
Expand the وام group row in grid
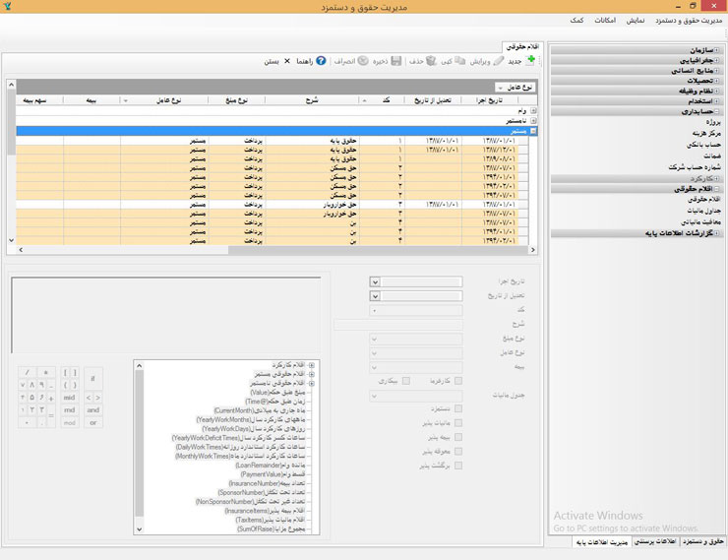[533, 111]
